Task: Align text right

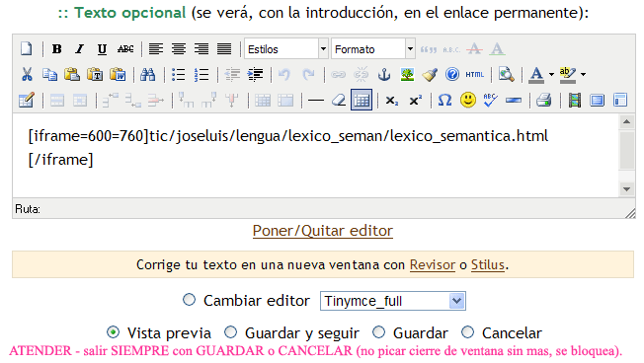Action: pyautogui.click(x=201, y=49)
